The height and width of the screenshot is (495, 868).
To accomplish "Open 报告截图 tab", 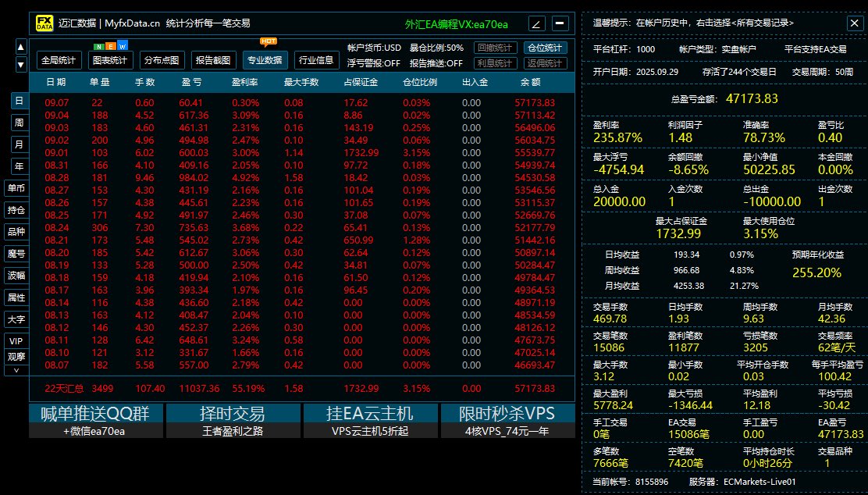I will [x=213, y=60].
